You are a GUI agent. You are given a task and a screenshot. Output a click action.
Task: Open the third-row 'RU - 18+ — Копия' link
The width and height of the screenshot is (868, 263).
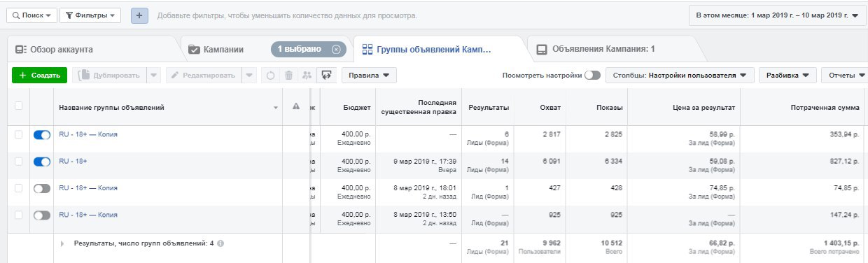(x=88, y=187)
